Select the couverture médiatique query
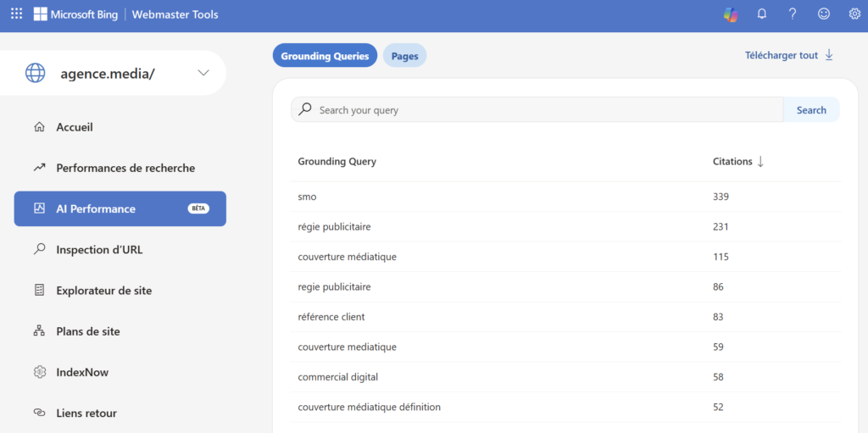Screen dimensions: 868x433 tap(347, 257)
